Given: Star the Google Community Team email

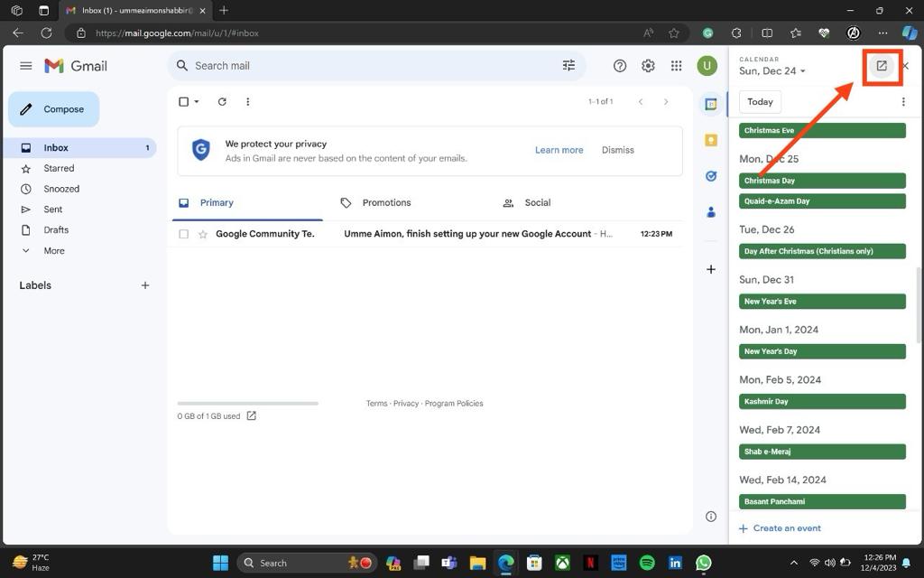Looking at the screenshot, I should pyautogui.click(x=203, y=234).
